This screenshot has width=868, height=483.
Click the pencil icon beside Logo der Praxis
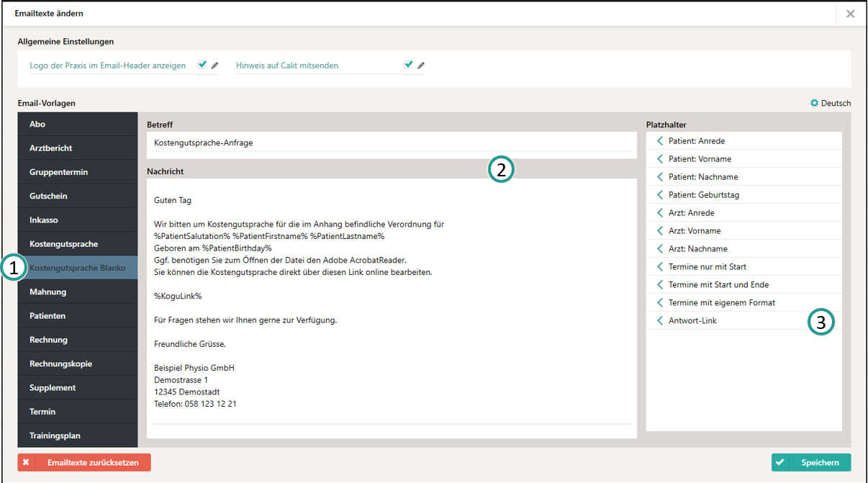tap(214, 66)
